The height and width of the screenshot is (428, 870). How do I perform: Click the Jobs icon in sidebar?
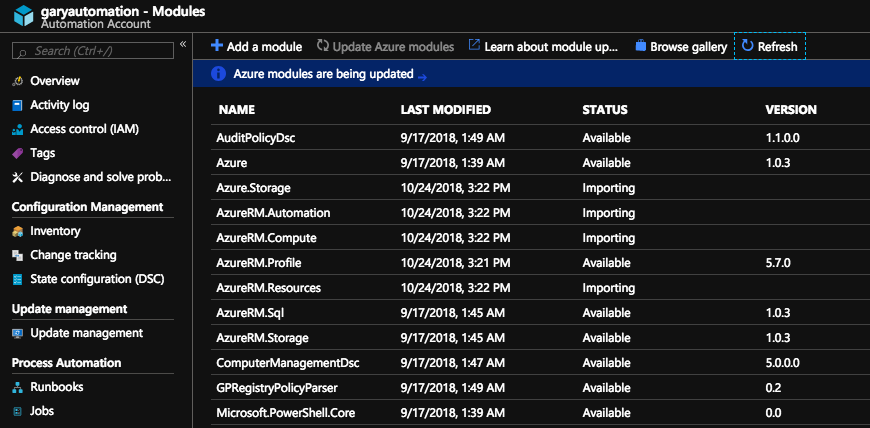click(x=18, y=411)
